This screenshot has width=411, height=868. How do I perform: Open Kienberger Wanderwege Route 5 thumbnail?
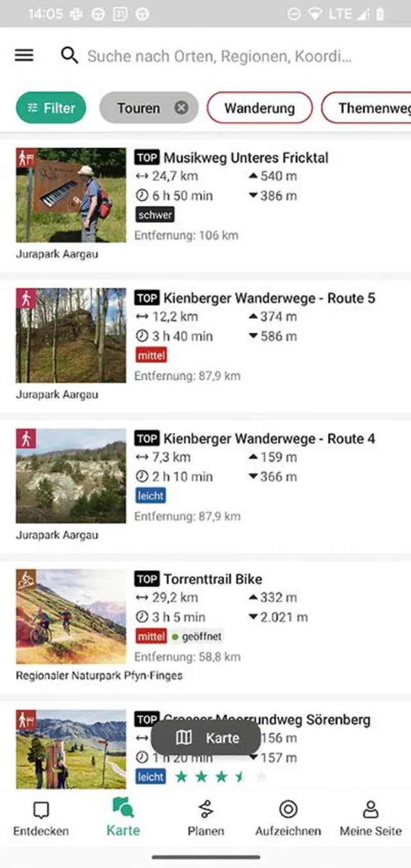71,335
